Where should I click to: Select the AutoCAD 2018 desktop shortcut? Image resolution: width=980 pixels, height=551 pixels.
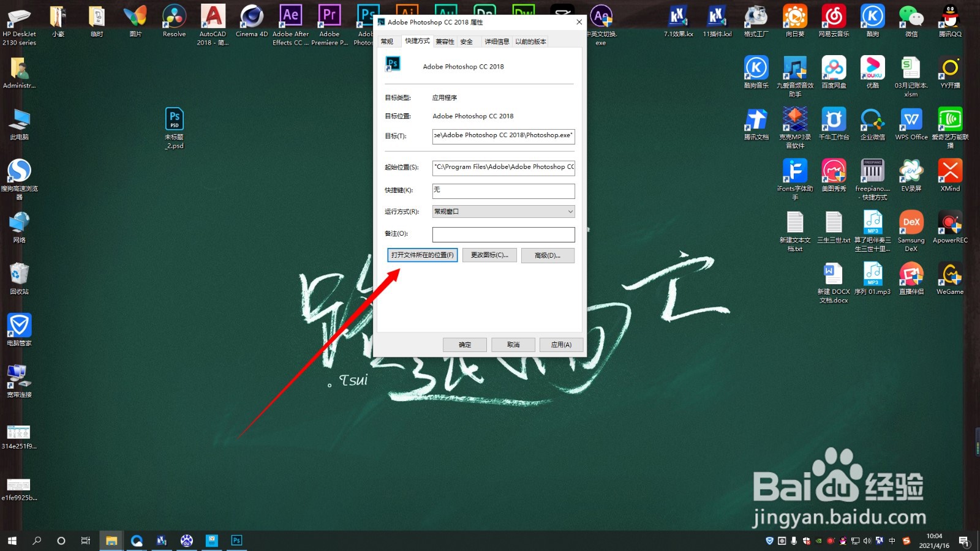213,26
